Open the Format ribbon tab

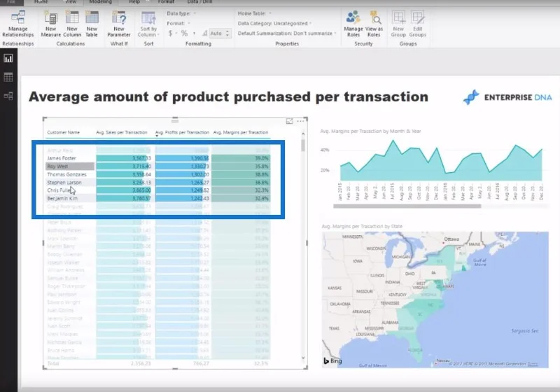pyautogui.click(x=166, y=2)
